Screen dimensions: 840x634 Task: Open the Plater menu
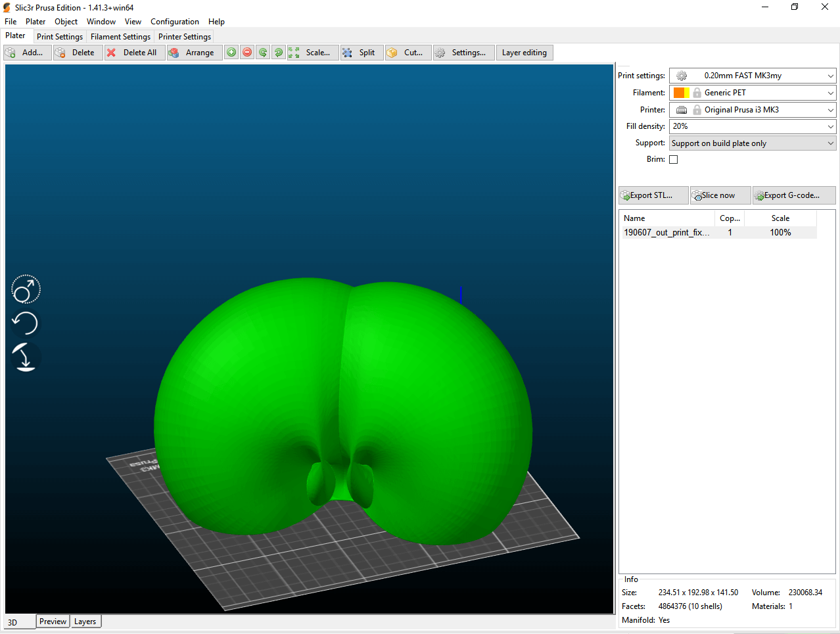click(35, 22)
